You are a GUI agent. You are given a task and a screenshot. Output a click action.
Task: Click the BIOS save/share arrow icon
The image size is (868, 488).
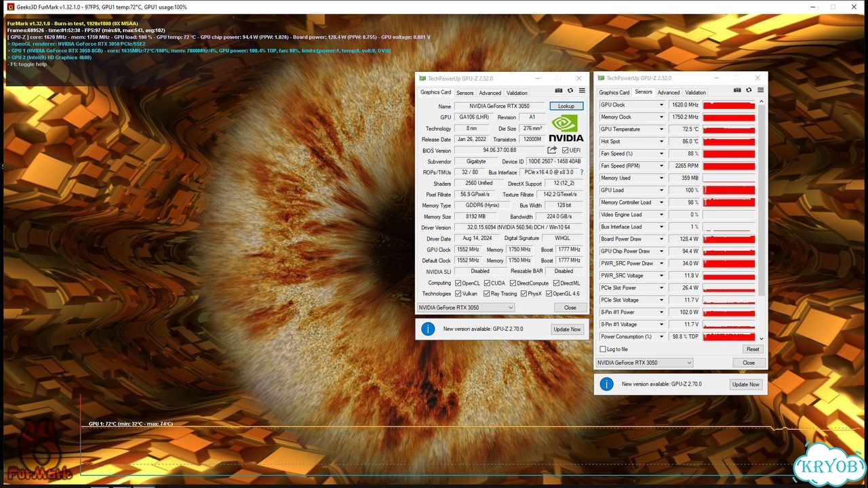point(552,150)
